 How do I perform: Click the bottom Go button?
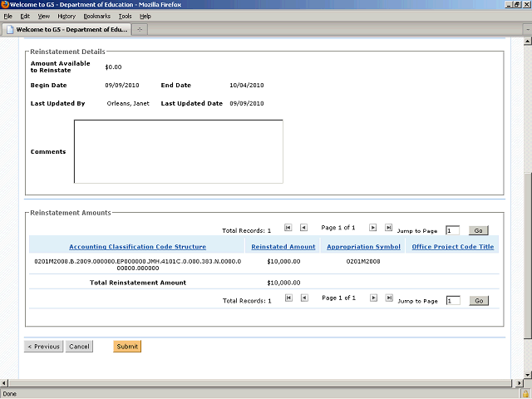[x=479, y=301]
